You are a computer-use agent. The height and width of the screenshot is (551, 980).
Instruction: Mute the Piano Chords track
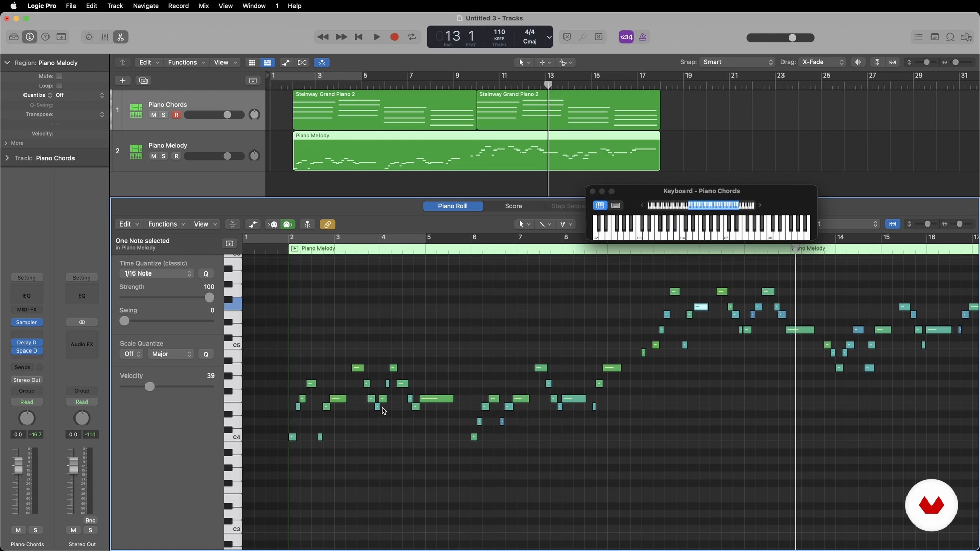tap(153, 115)
